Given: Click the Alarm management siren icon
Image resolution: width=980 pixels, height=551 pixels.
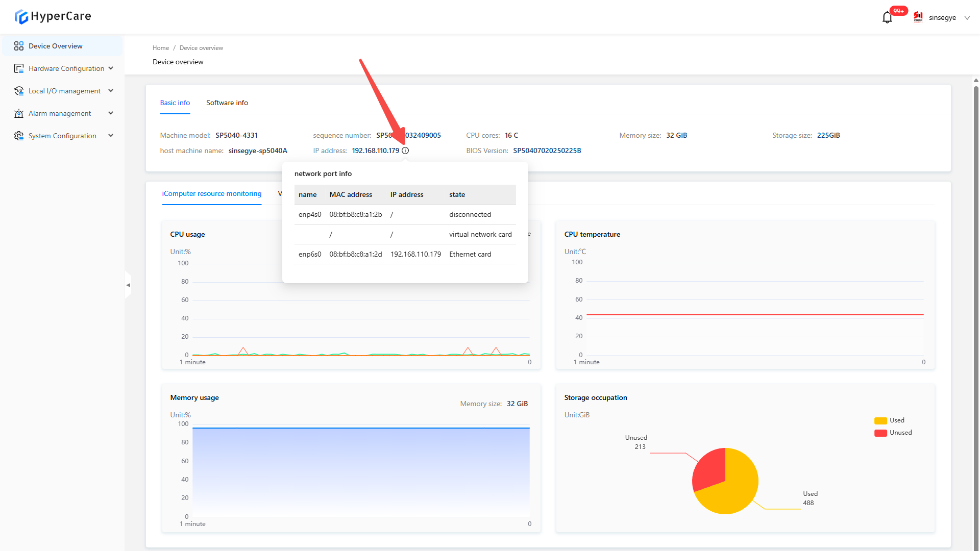Looking at the screenshot, I should (19, 113).
